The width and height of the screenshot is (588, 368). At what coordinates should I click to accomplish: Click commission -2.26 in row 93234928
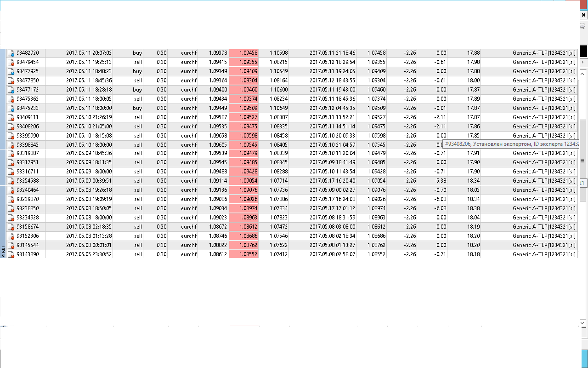pyautogui.click(x=409, y=218)
